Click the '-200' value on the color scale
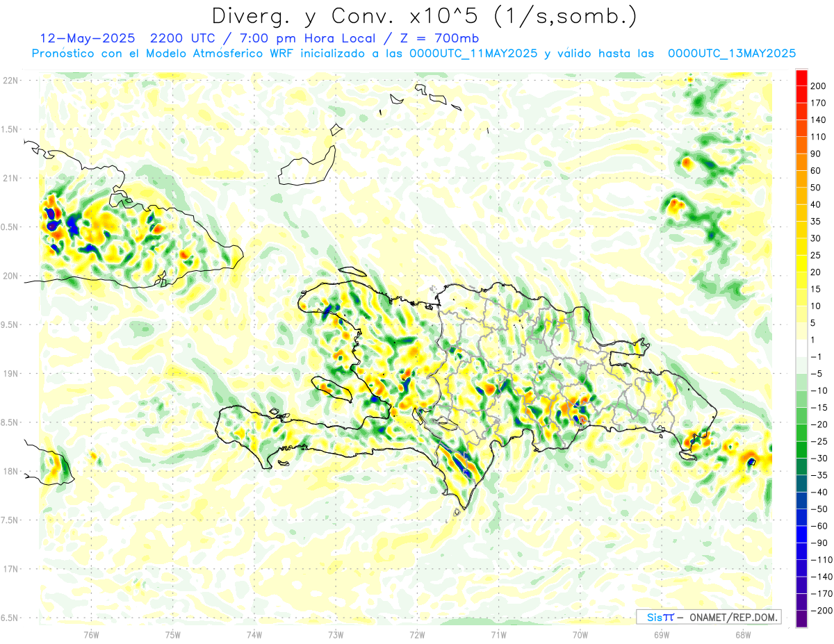The image size is (834, 644). [x=821, y=611]
